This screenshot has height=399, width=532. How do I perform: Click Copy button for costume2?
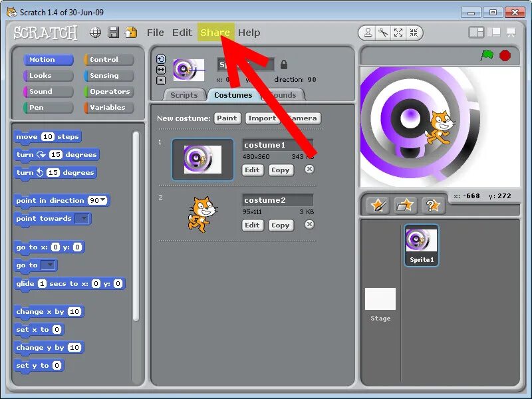[281, 225]
